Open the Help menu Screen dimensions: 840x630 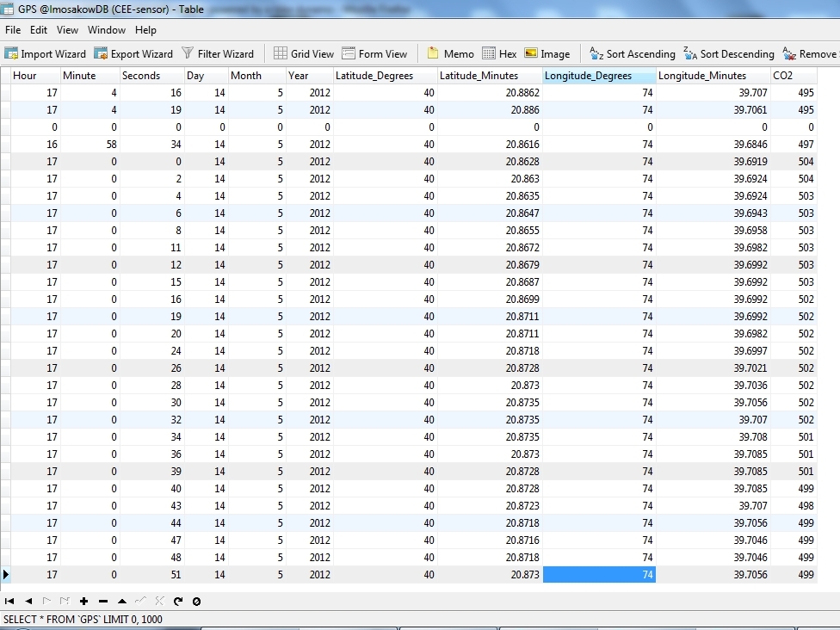click(145, 30)
